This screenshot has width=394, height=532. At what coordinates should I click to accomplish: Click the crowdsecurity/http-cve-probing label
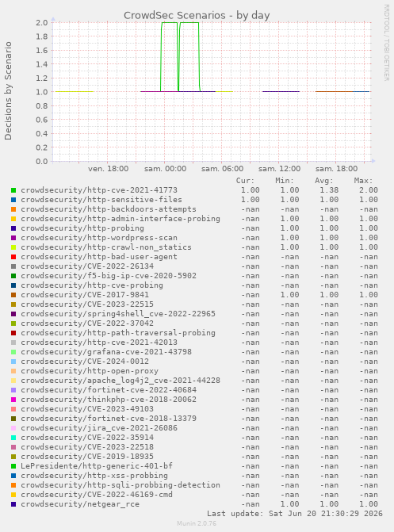click(92, 285)
